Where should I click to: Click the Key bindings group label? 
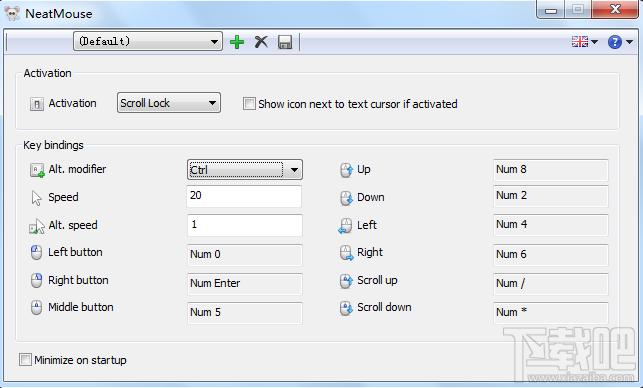(53, 146)
